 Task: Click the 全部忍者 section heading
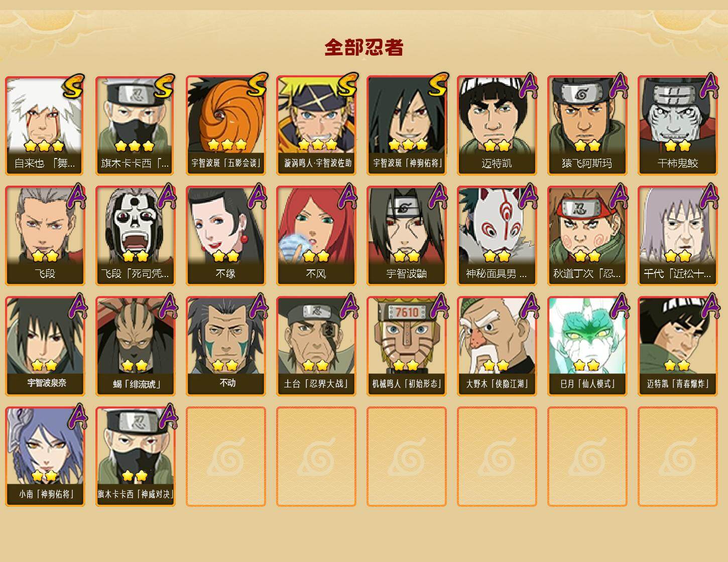pyautogui.click(x=364, y=47)
